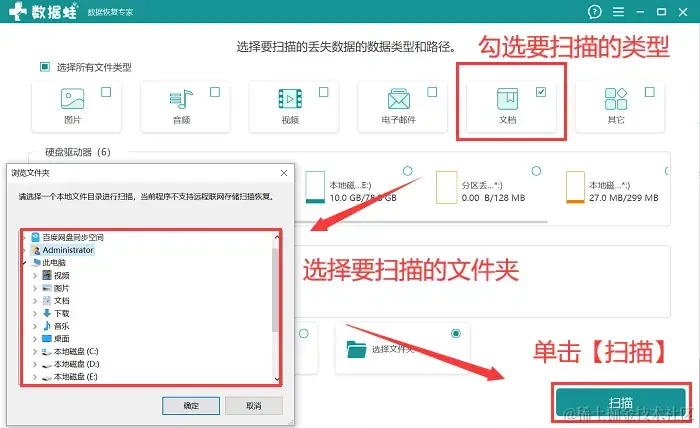
Task: Click the lost partition 128 MB drive icon
Action: (446, 187)
